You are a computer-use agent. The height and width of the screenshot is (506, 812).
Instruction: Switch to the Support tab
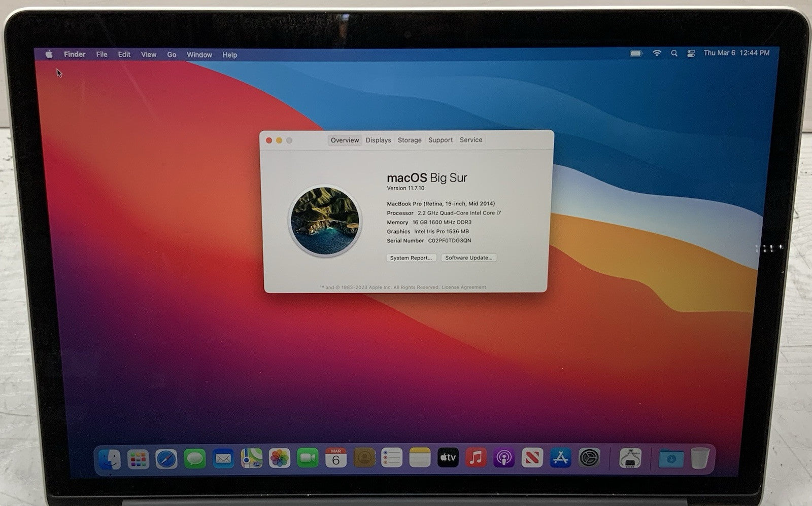[x=441, y=140]
